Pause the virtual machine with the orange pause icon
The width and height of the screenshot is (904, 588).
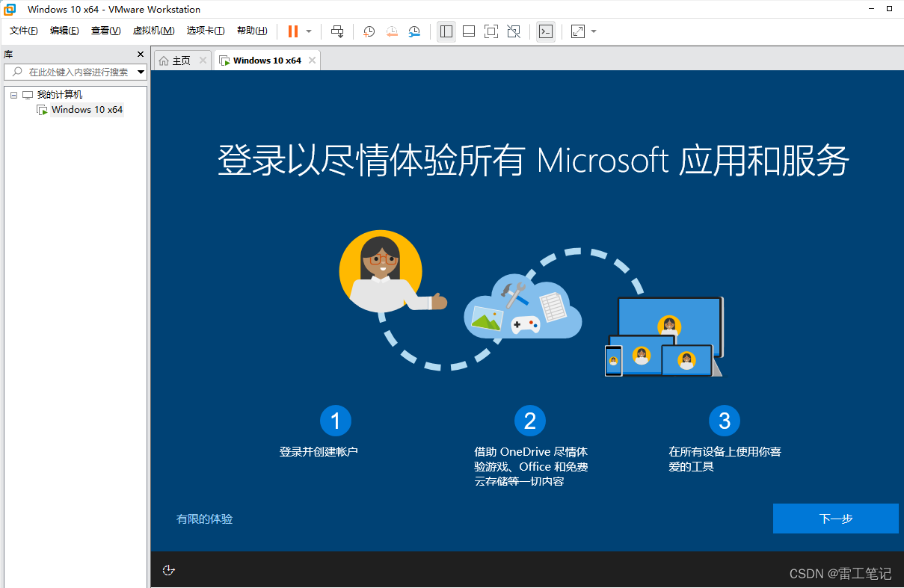point(293,31)
